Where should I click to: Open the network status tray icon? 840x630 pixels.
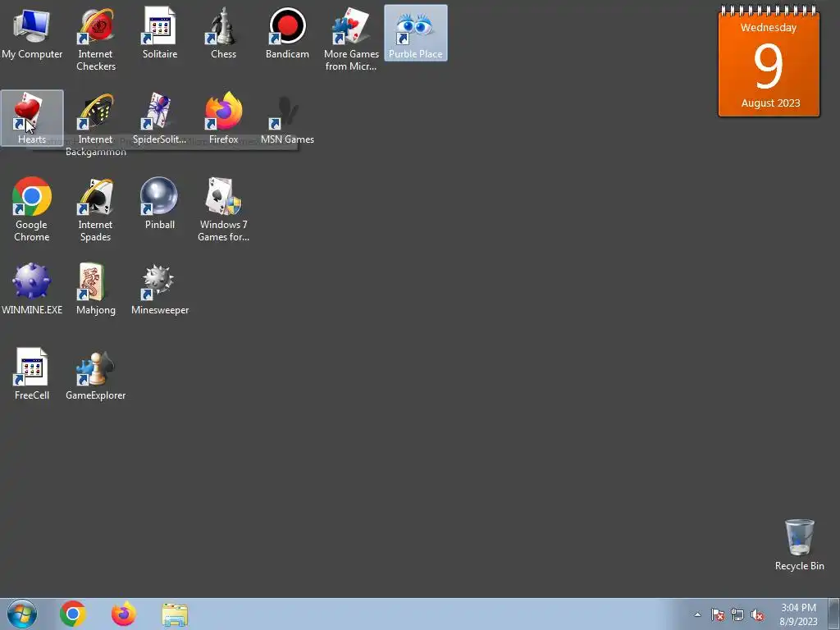tap(737, 614)
